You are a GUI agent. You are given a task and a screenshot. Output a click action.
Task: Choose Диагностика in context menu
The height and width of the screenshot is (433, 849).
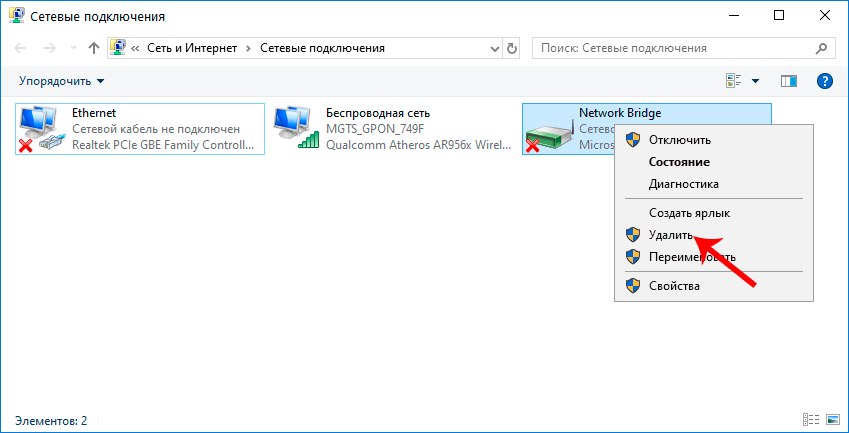point(714,185)
